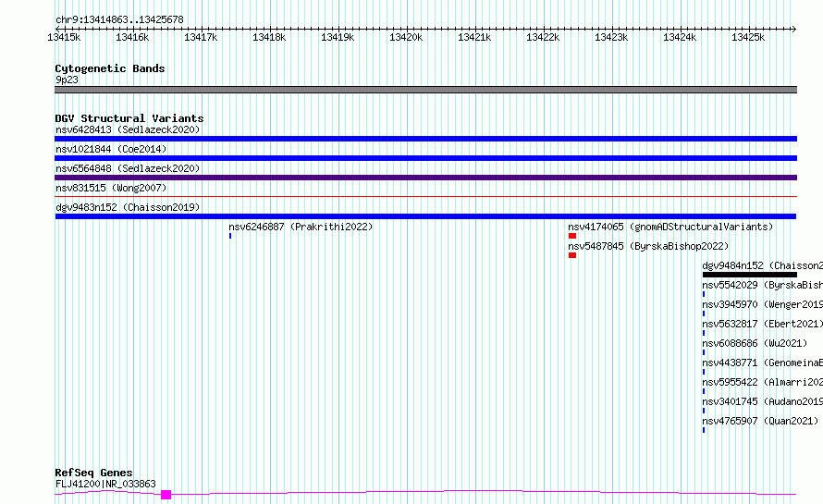Click the 13420k ruler position
Viewport: 823px width, 504px height.
406,37
